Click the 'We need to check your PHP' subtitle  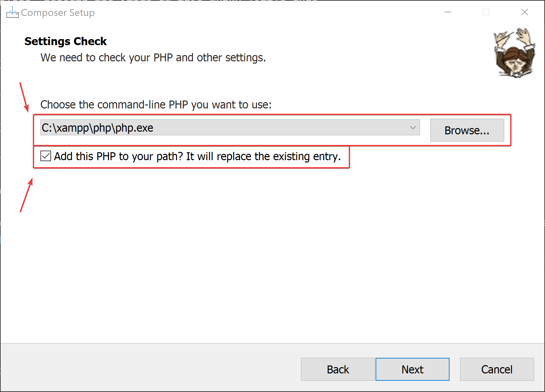(153, 58)
